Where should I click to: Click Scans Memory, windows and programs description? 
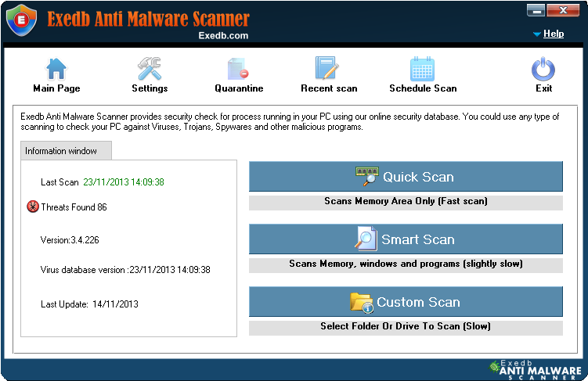tap(406, 264)
